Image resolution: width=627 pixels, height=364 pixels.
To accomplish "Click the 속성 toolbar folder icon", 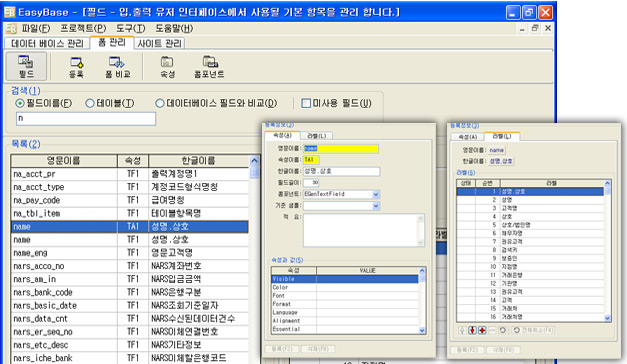I will pyautogui.click(x=167, y=66).
